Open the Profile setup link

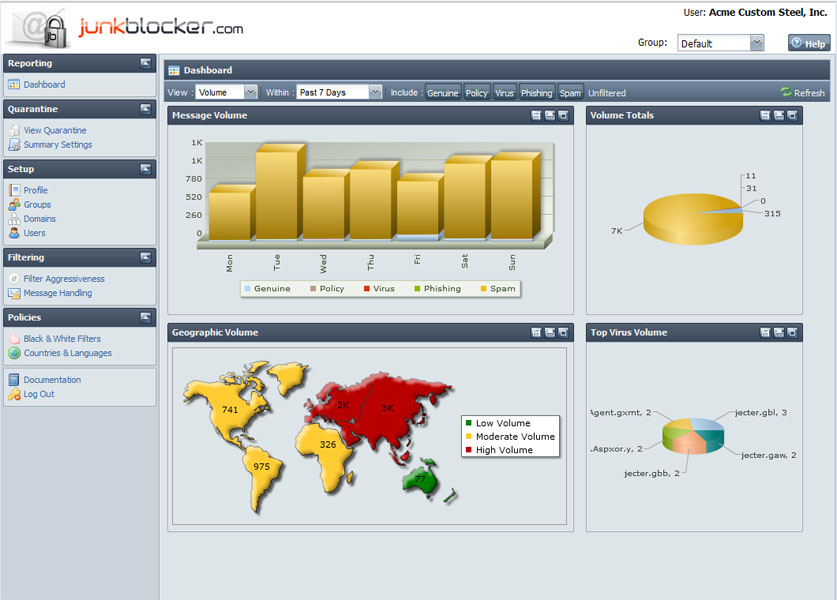click(x=36, y=190)
